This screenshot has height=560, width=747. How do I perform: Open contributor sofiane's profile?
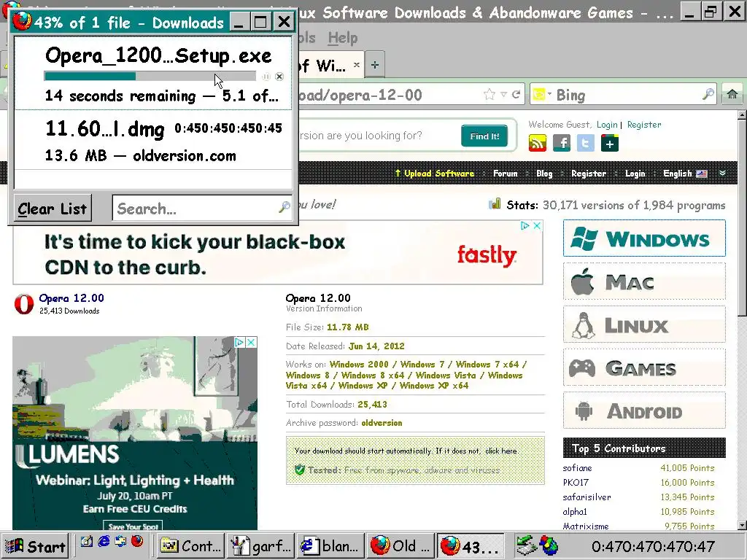(578, 468)
